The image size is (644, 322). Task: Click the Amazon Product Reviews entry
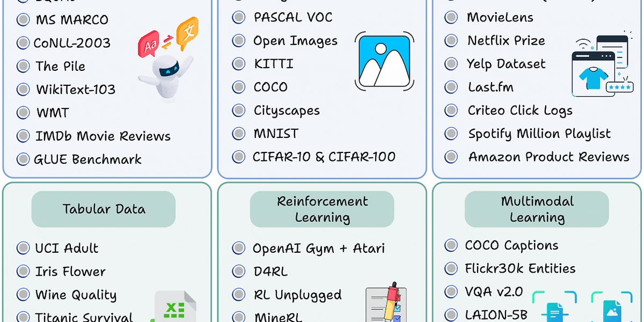tap(548, 157)
